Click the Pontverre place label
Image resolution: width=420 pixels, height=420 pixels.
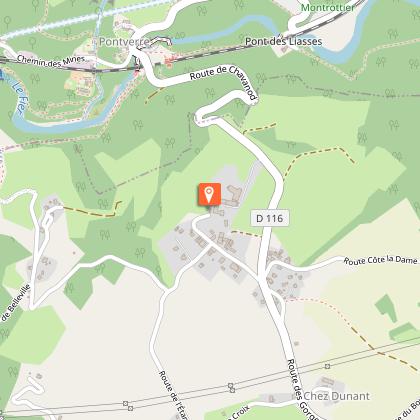tap(124, 42)
